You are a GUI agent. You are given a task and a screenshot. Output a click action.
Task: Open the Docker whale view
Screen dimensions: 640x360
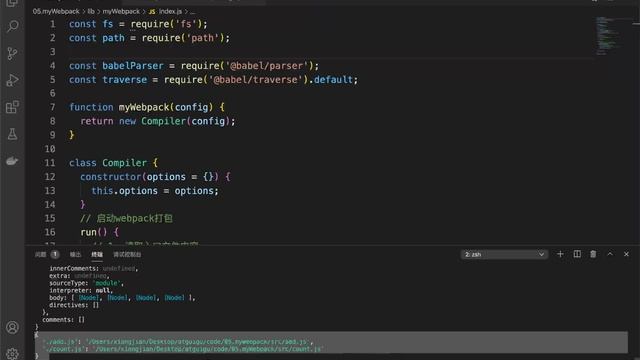(12, 161)
